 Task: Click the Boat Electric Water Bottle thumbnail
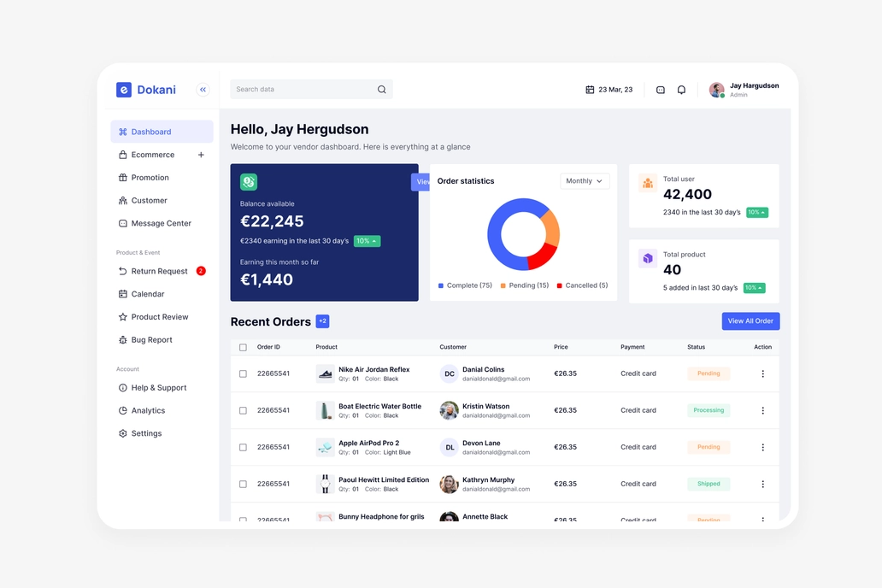325,411
